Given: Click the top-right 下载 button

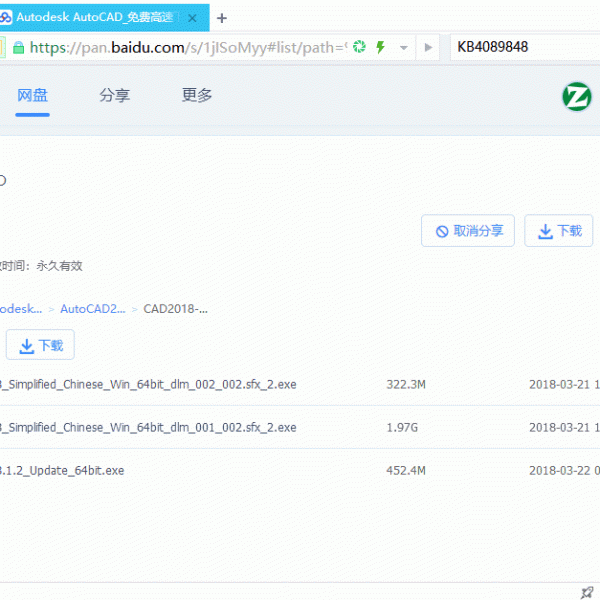Looking at the screenshot, I should pos(558,231).
